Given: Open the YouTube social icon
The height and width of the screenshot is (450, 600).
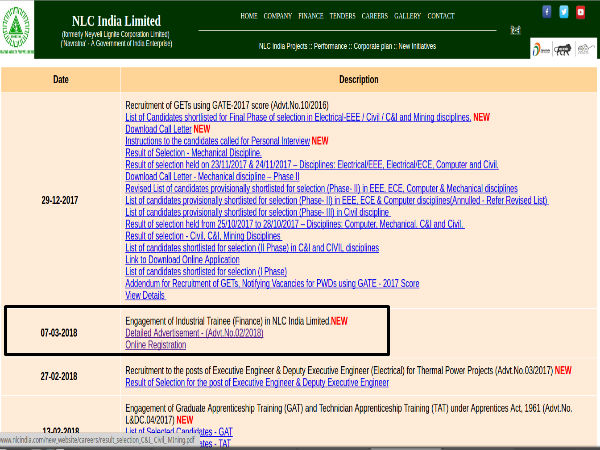Looking at the screenshot, I should [x=580, y=12].
